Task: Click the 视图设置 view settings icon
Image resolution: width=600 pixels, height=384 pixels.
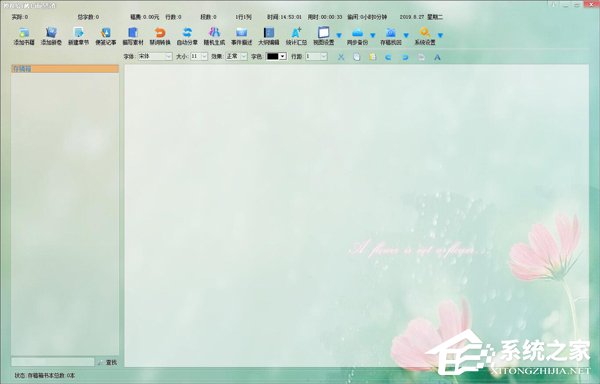Action: click(x=323, y=33)
